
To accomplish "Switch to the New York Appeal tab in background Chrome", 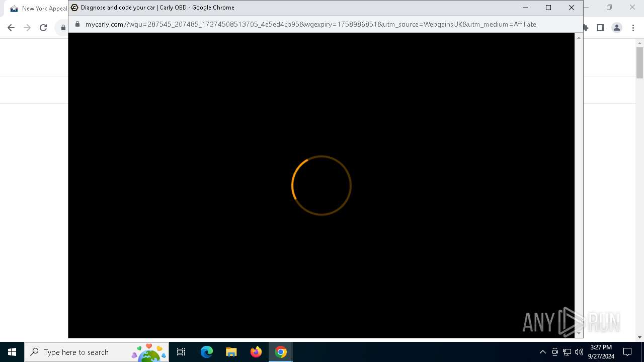I will (x=38, y=9).
